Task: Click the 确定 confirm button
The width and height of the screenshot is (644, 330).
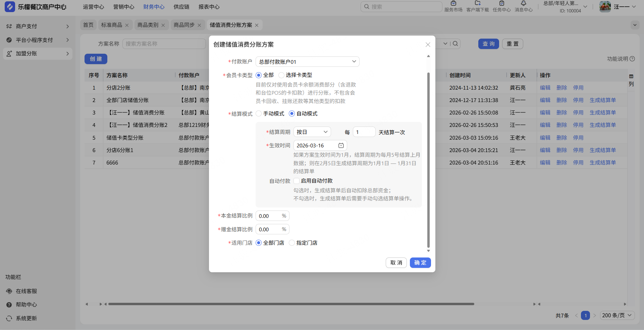Action: pos(420,263)
